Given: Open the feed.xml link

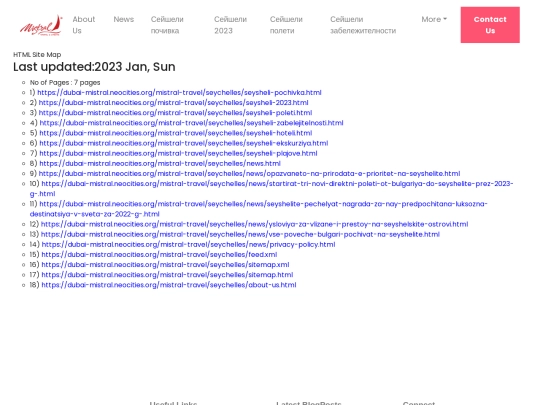Looking at the screenshot, I should [x=159, y=255].
